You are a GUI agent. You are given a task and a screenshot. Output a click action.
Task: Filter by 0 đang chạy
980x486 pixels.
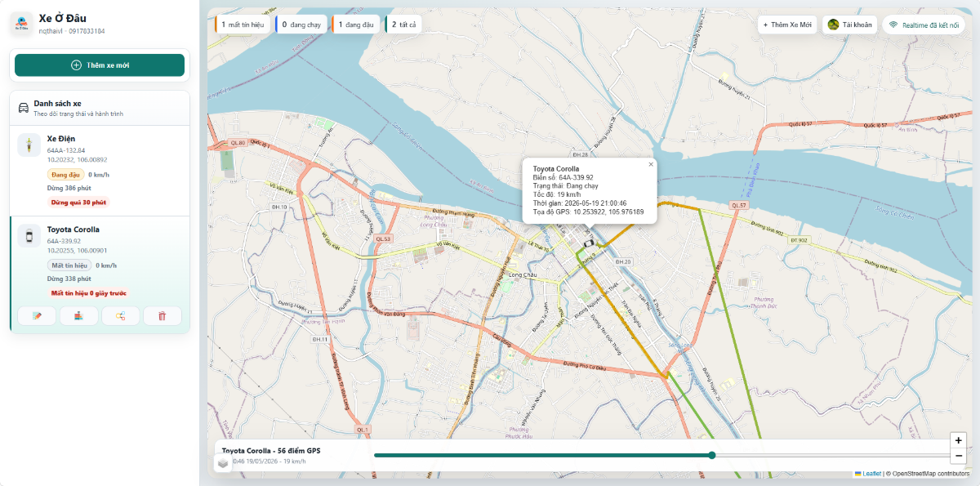pos(301,25)
